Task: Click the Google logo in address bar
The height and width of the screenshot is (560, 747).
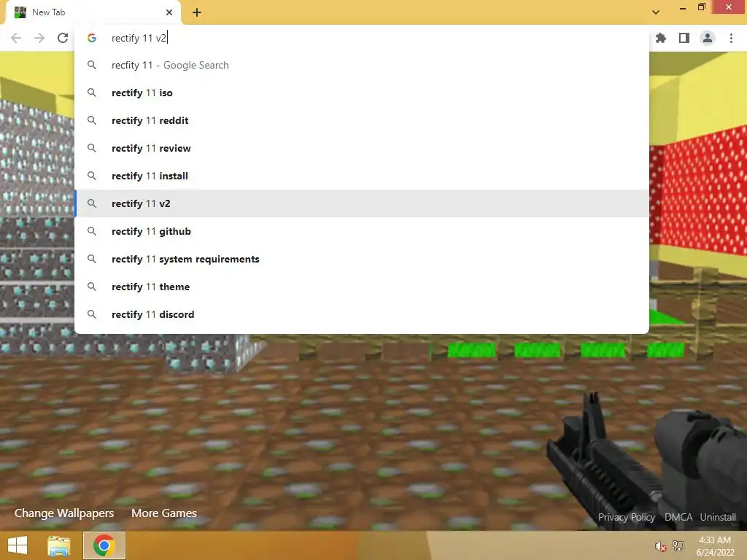Action: pos(92,38)
